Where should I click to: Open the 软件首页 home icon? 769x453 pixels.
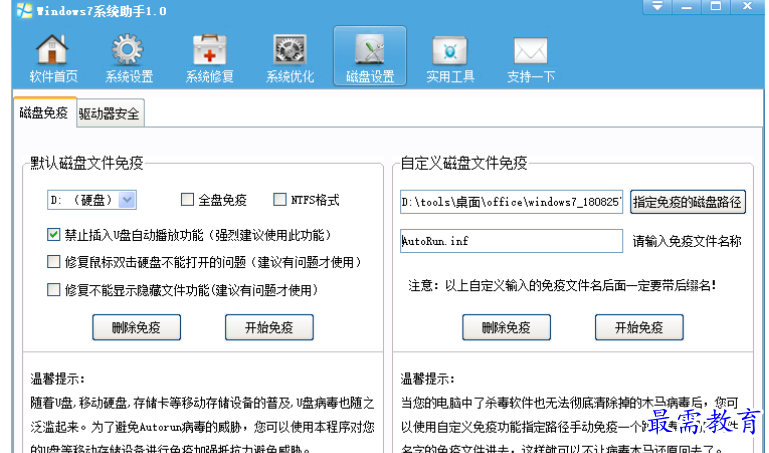[53, 57]
